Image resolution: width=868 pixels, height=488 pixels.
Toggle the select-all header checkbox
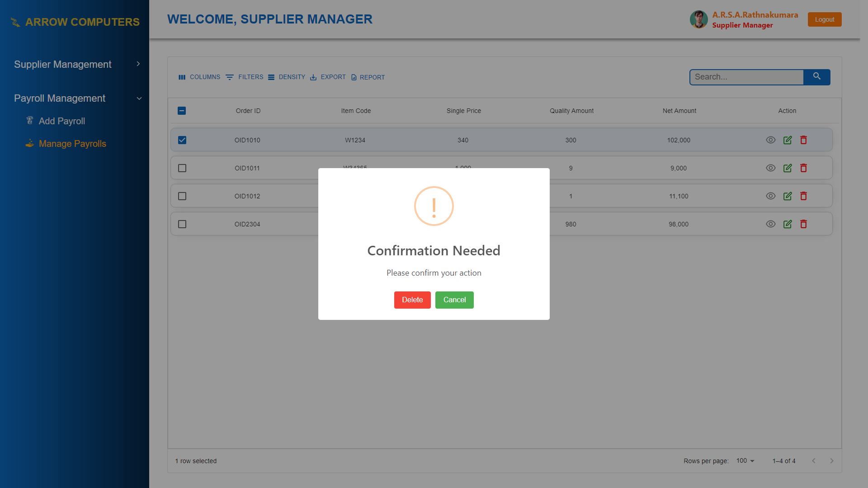(x=182, y=111)
